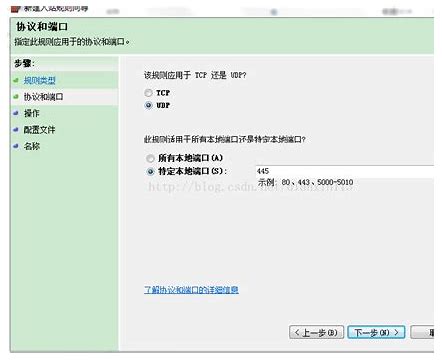Choose 所有本地端口 (A) option
This screenshot has width=442, height=360.
click(150, 158)
